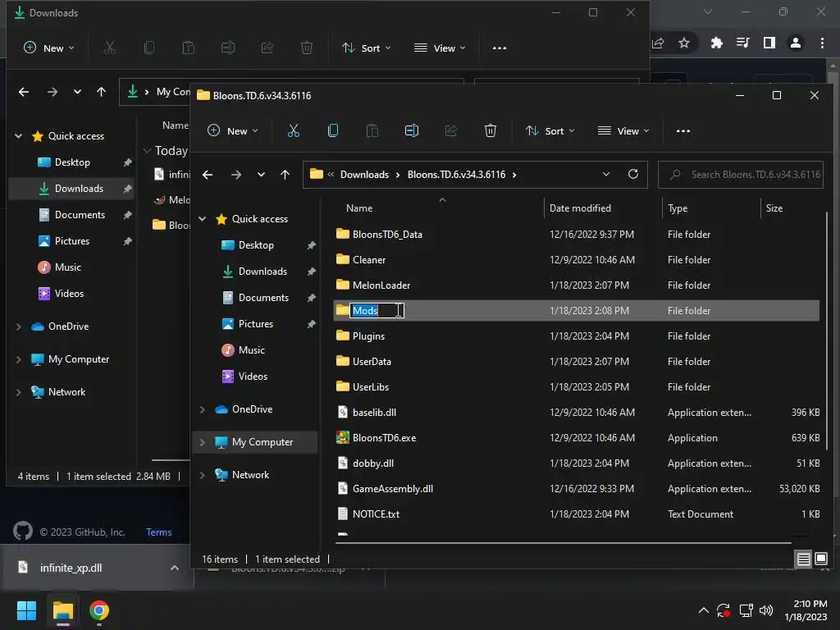Click Share icon in Bloons.TD.6 window toolbar
This screenshot has width=840, height=630.
click(451, 130)
